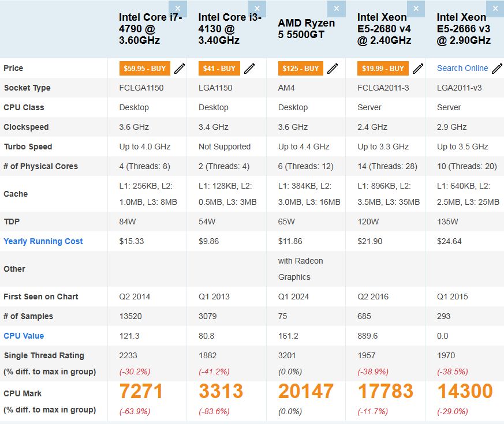Image resolution: width=504 pixels, height=424 pixels.
Task: Click 6 (Threads: 12) cores cell
Action: [x=305, y=166]
